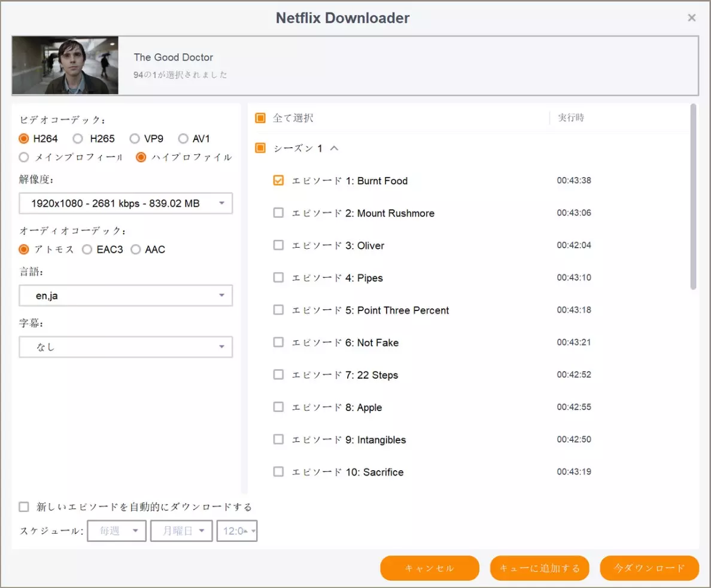711x588 pixels.
Task: Click the 12:0 schedule time field
Action: click(x=237, y=531)
